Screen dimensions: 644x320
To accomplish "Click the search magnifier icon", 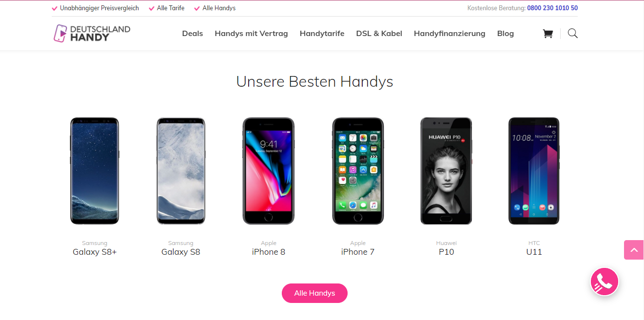I will point(573,33).
